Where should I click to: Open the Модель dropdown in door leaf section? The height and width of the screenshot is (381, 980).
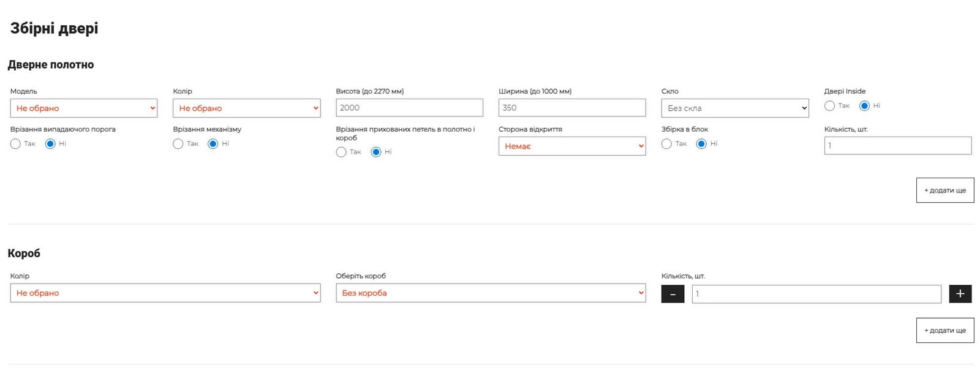click(x=83, y=108)
